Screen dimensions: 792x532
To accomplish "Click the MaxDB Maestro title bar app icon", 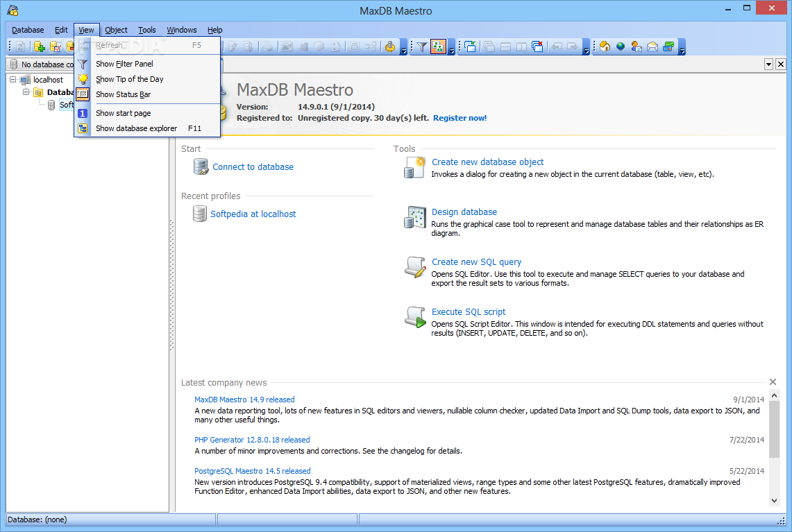I will pyautogui.click(x=13, y=10).
